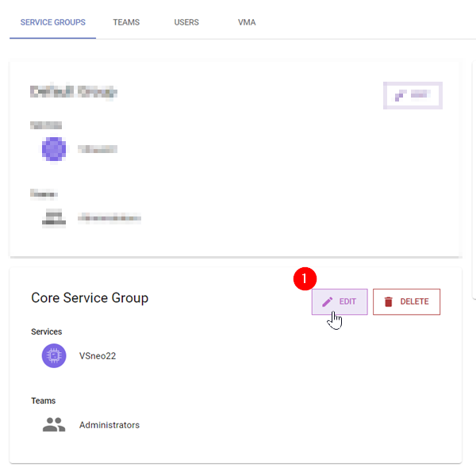Click the Administrators people group icon

[54, 425]
